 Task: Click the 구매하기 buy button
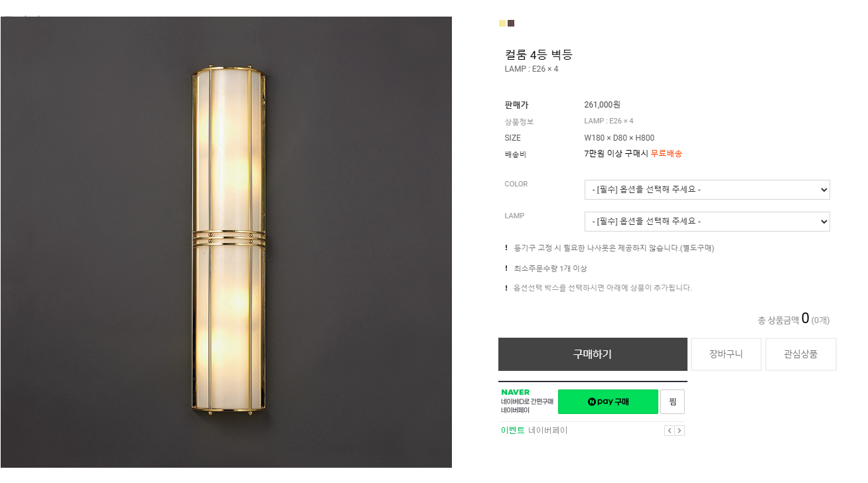(x=593, y=354)
